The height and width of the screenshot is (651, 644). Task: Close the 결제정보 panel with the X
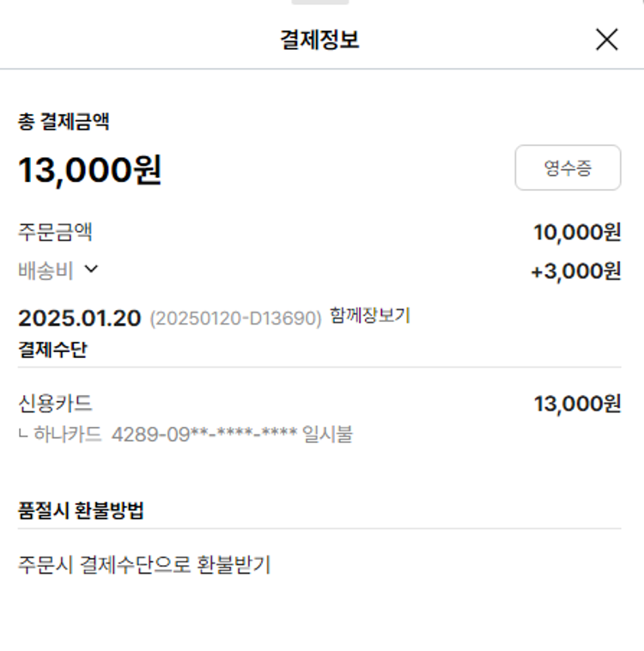coord(606,40)
